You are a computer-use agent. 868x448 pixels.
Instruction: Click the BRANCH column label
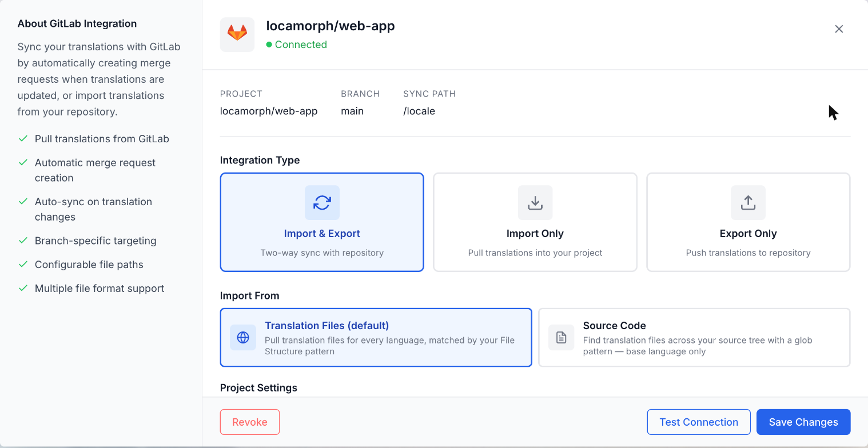click(x=360, y=94)
